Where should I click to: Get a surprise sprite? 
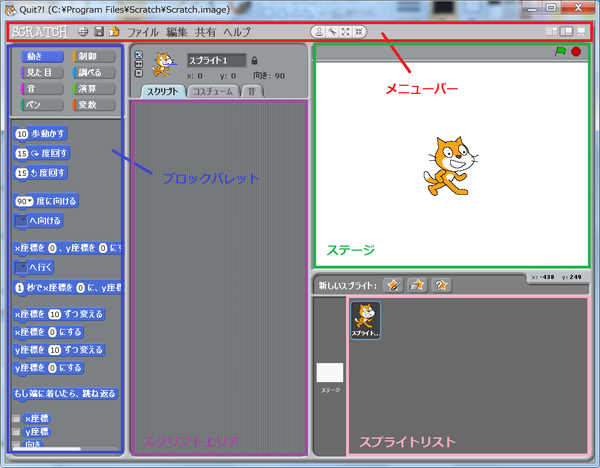[441, 285]
